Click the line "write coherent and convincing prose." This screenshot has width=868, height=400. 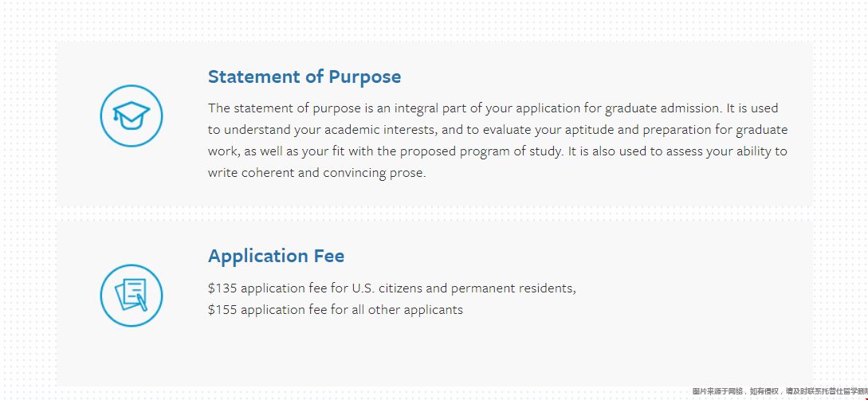[317, 173]
